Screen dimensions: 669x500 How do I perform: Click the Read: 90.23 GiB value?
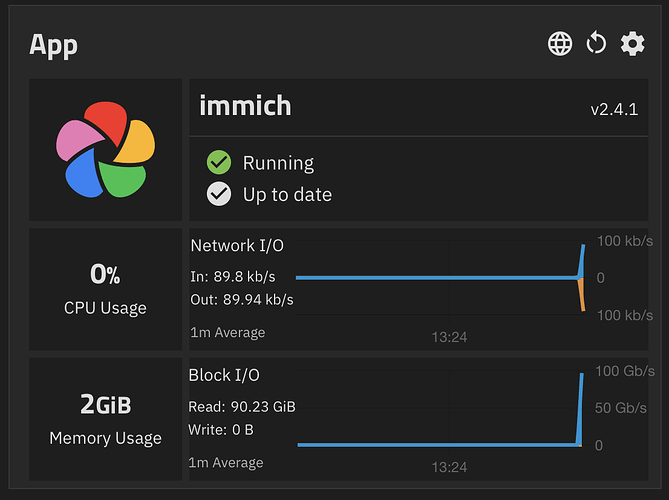pyautogui.click(x=242, y=407)
